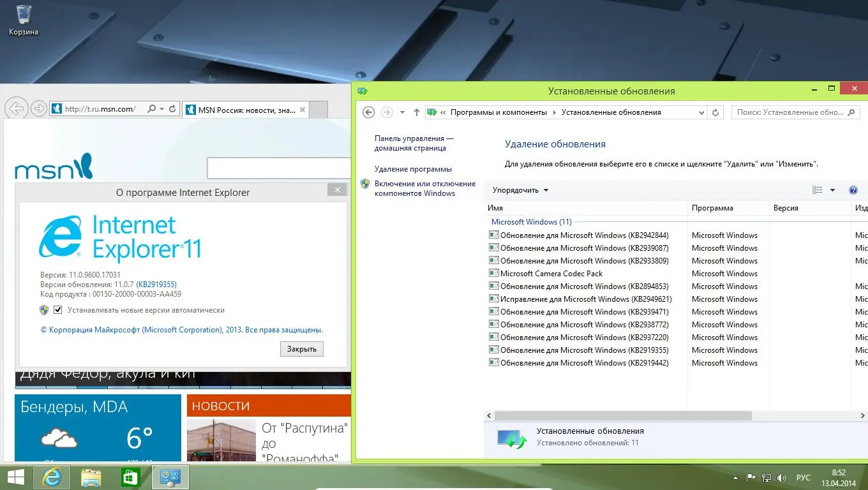The image size is (868, 490).
Task: Select Microsoft Camera Codec Pack row
Action: (x=546, y=274)
